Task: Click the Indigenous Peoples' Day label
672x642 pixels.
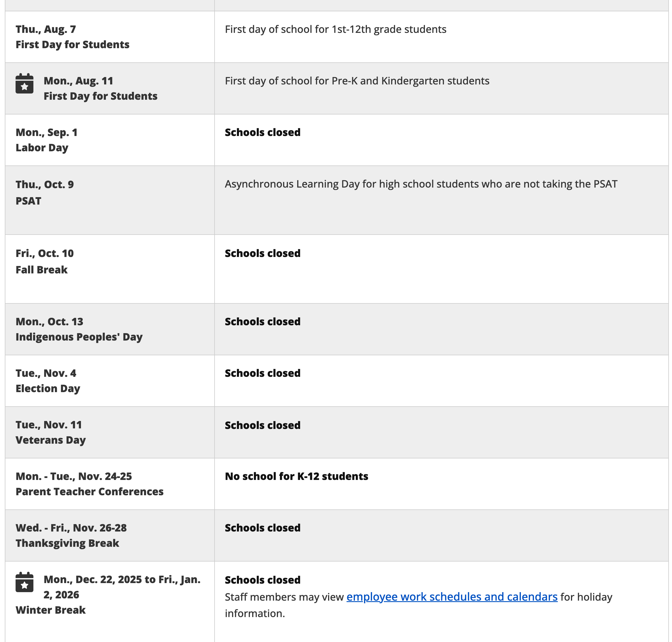Action: [x=79, y=337]
